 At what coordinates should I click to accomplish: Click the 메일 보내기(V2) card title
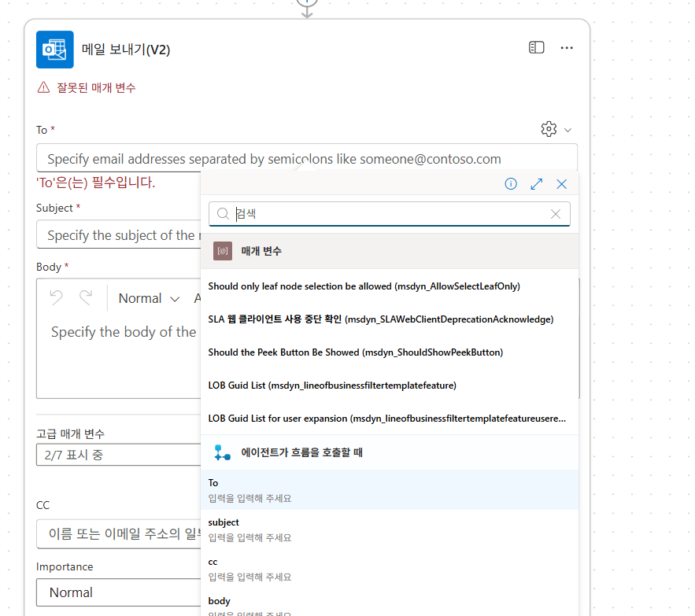tap(126, 50)
